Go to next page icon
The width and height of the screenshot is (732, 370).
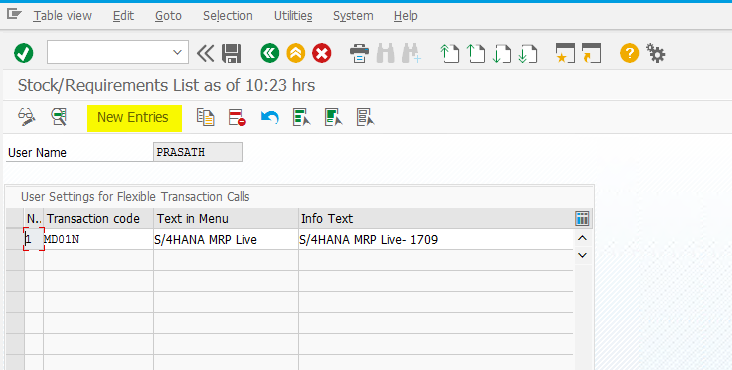(x=502, y=53)
